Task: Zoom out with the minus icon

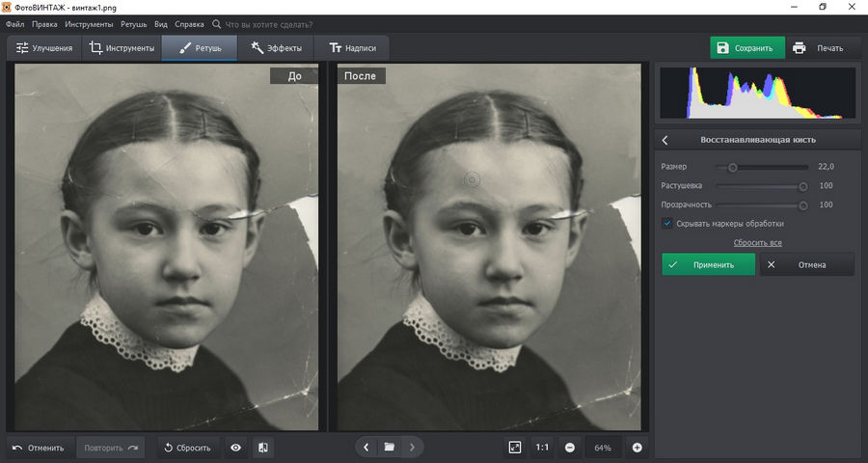Action: click(x=570, y=448)
